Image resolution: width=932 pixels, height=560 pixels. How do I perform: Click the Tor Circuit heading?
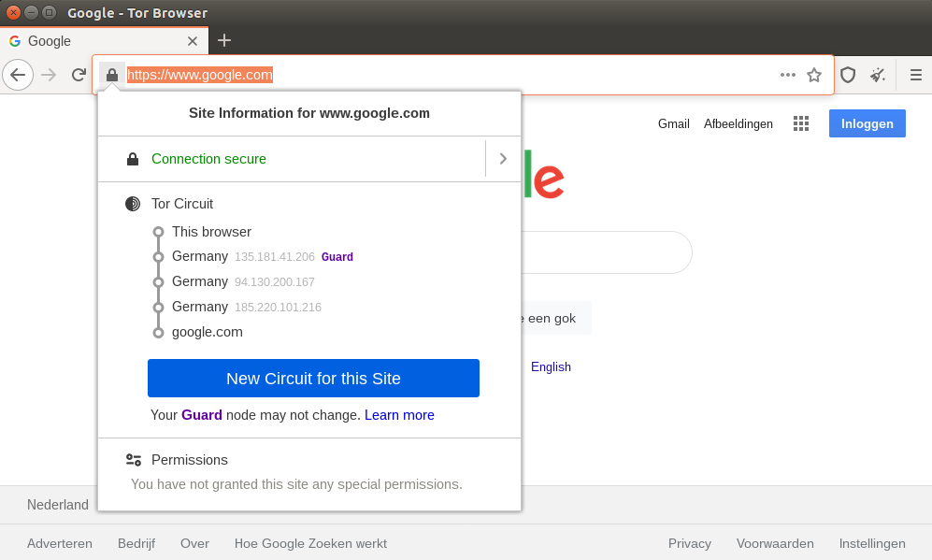182,204
